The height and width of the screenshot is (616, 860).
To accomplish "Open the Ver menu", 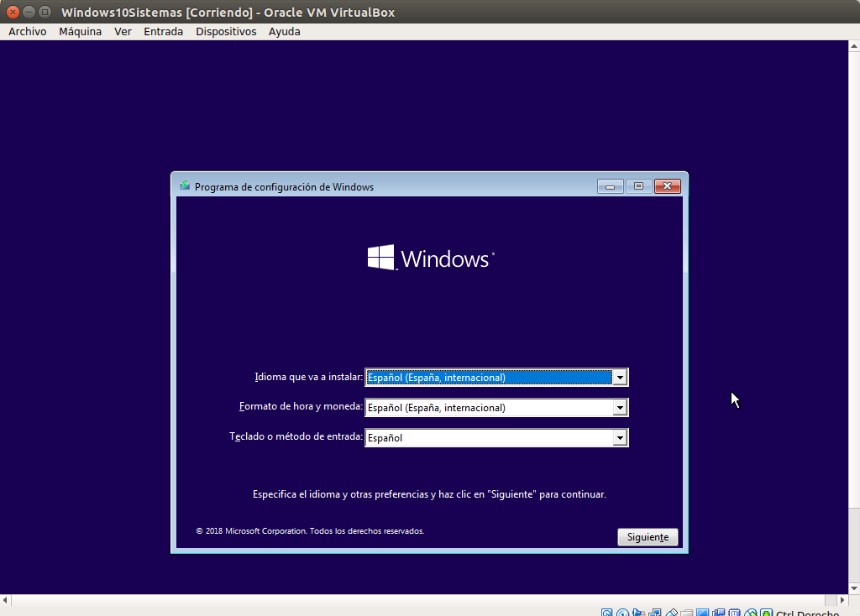I will [123, 31].
